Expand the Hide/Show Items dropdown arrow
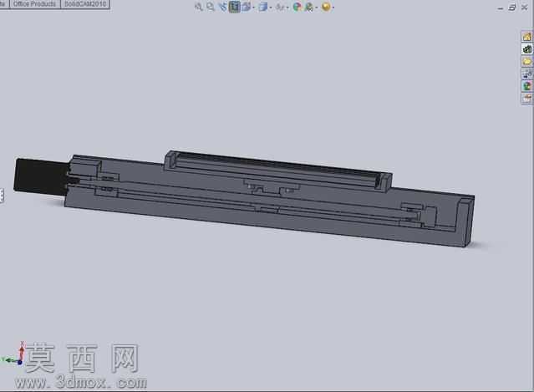Screen dimensions: 534x392 [x=287, y=8]
